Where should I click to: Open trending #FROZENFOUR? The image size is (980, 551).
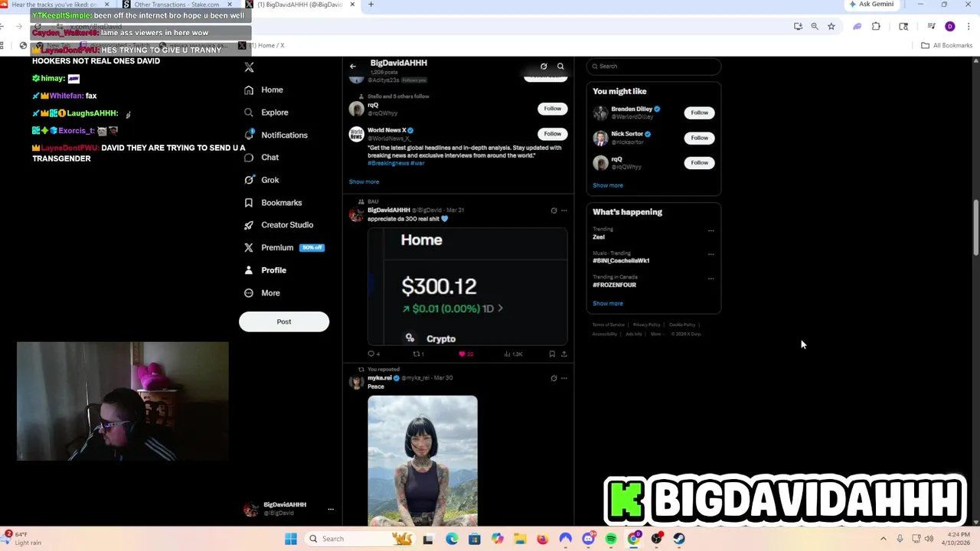point(614,285)
